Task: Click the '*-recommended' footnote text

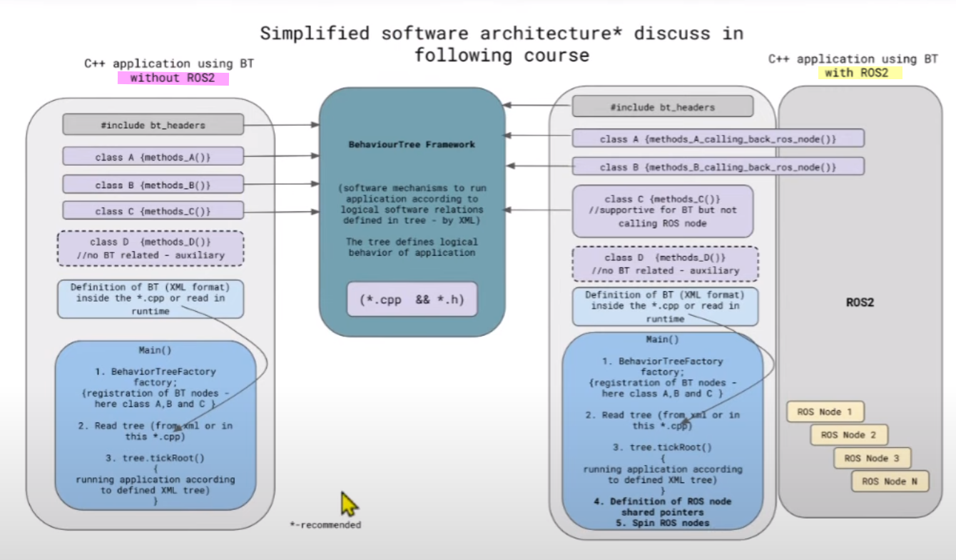Action: [x=325, y=525]
